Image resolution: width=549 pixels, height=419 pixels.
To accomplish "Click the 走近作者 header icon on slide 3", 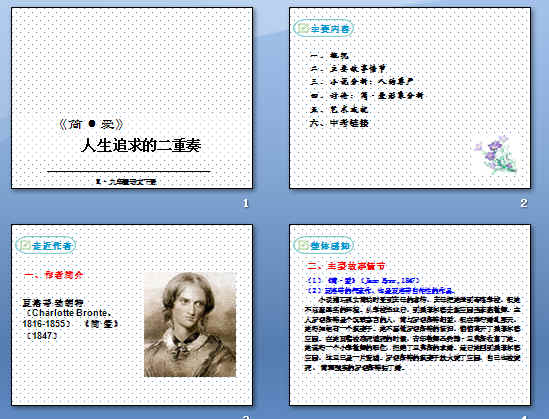I will tap(25, 245).
